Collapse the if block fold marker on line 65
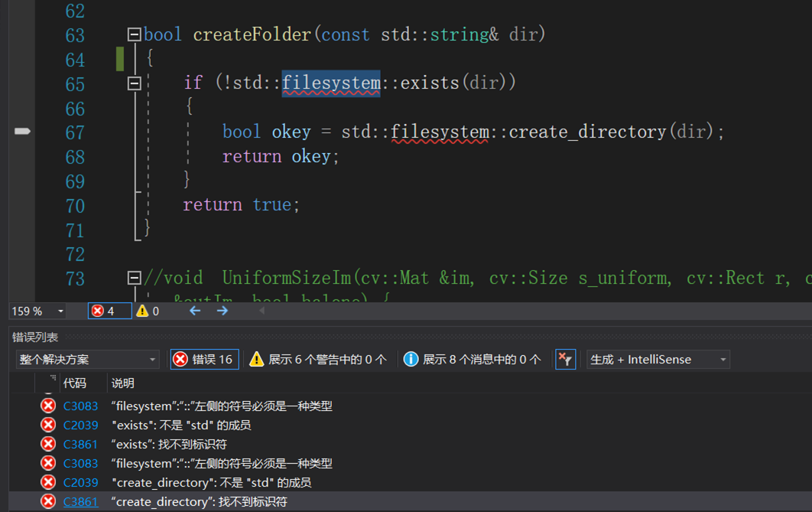 [x=133, y=82]
